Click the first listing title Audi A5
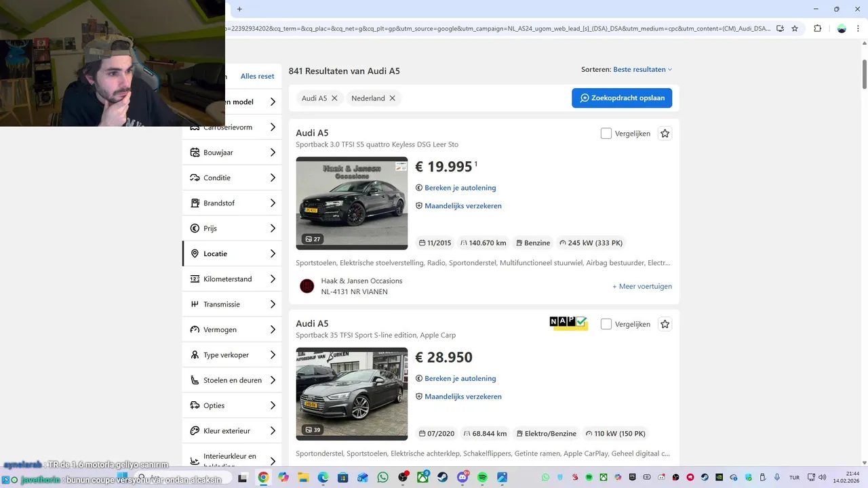Image resolution: width=868 pixels, height=488 pixels. (312, 133)
